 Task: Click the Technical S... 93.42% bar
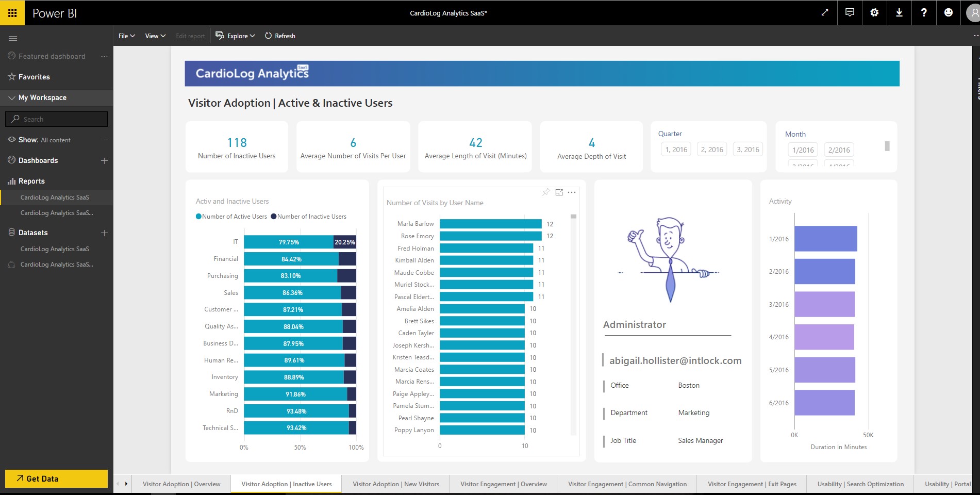point(296,428)
